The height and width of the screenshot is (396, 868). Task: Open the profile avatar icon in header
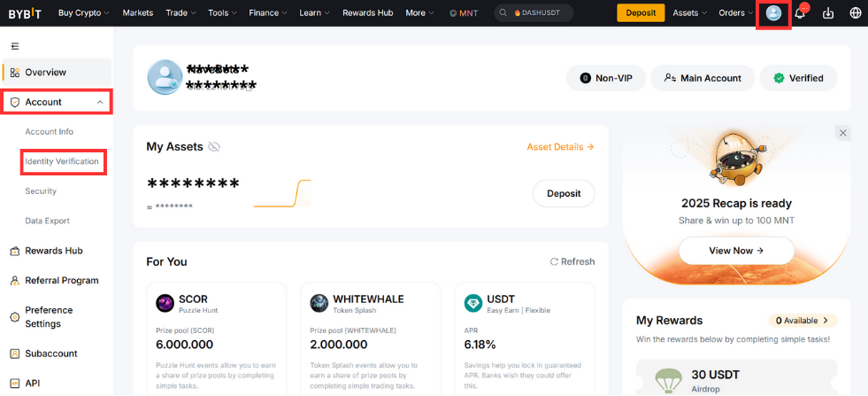coord(773,13)
